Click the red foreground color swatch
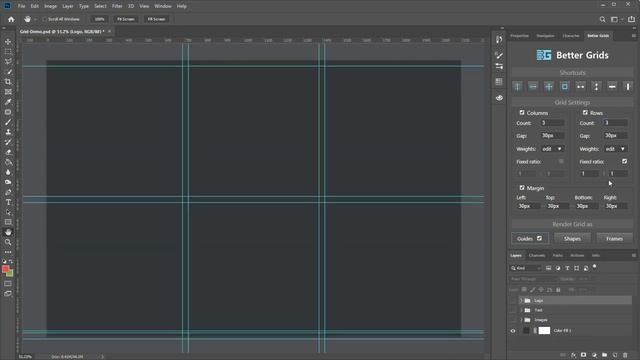This screenshot has height=360, width=640. point(5,269)
